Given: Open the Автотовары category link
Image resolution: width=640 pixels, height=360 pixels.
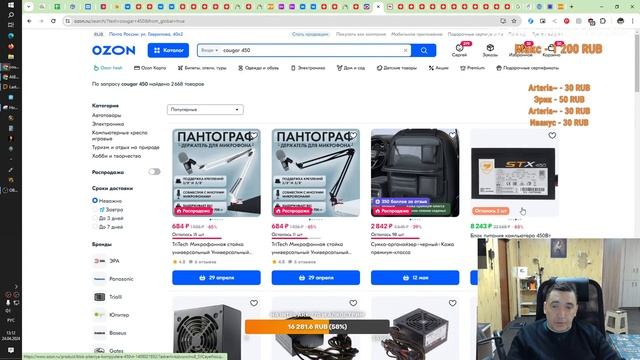Looking at the screenshot, I should (107, 115).
